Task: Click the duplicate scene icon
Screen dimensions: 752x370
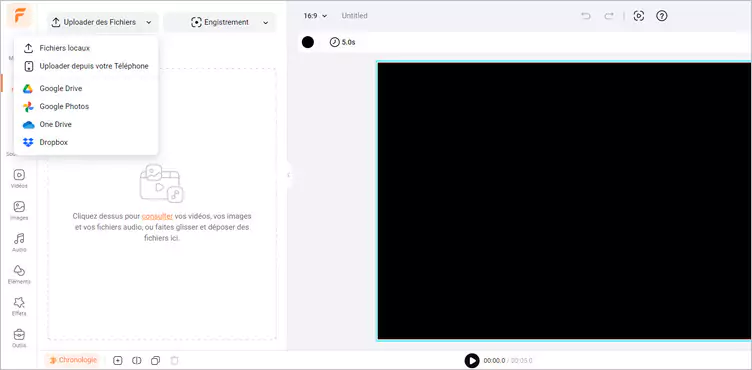Action: point(155,360)
